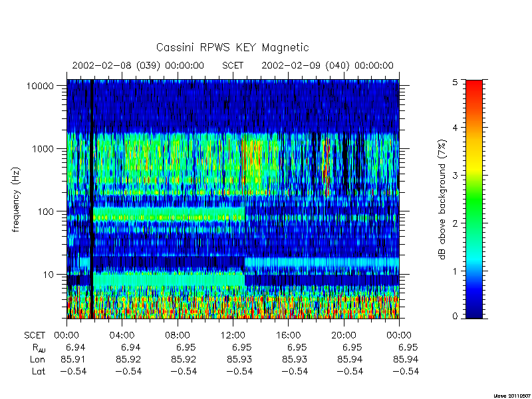Click the green middle of the color bar
The width and height of the screenshot is (532, 399).
[474, 200]
